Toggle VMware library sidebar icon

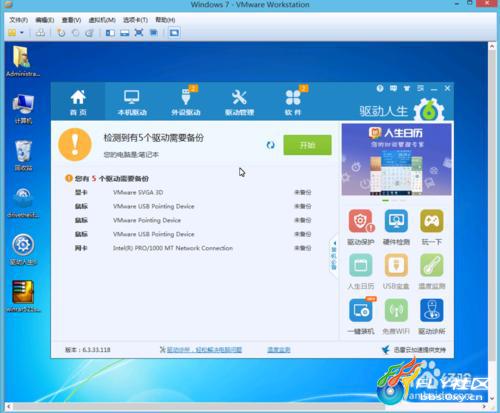110,33
